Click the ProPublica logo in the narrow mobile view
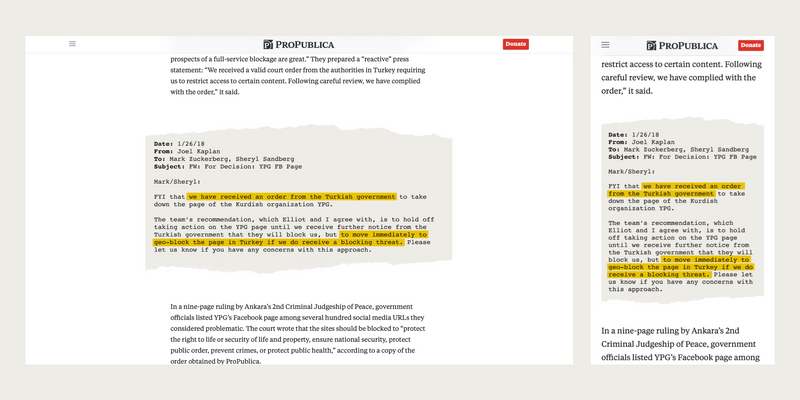 [682, 45]
